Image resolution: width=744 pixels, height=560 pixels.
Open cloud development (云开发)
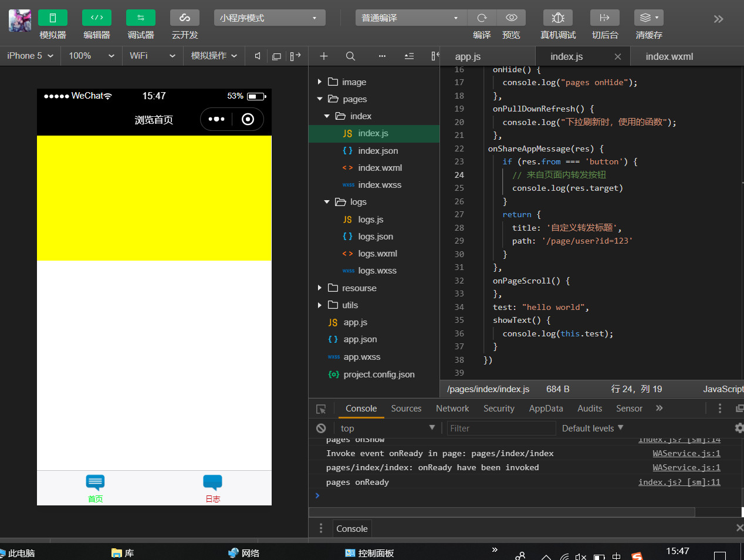[184, 18]
